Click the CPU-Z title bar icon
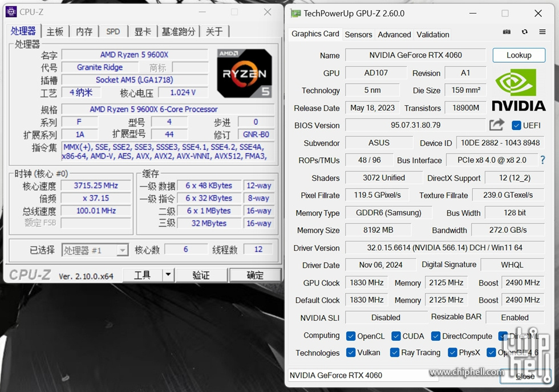This screenshot has height=392, width=559. point(11,12)
